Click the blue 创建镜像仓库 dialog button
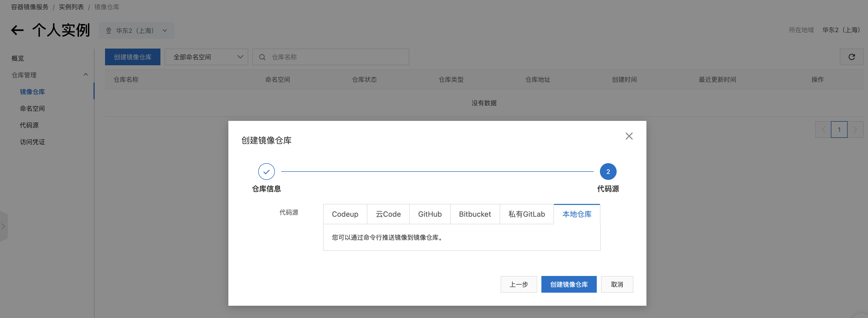Image resolution: width=868 pixels, height=318 pixels. [x=569, y=285]
